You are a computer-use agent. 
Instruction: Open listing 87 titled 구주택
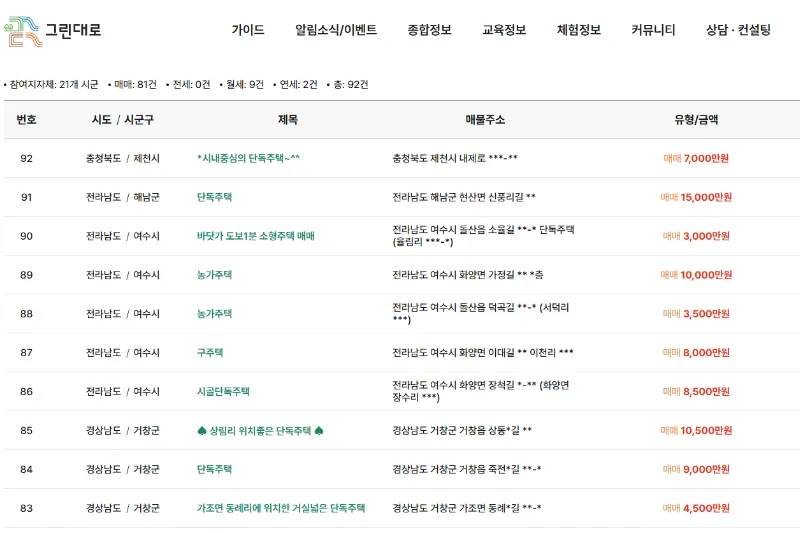(210, 352)
